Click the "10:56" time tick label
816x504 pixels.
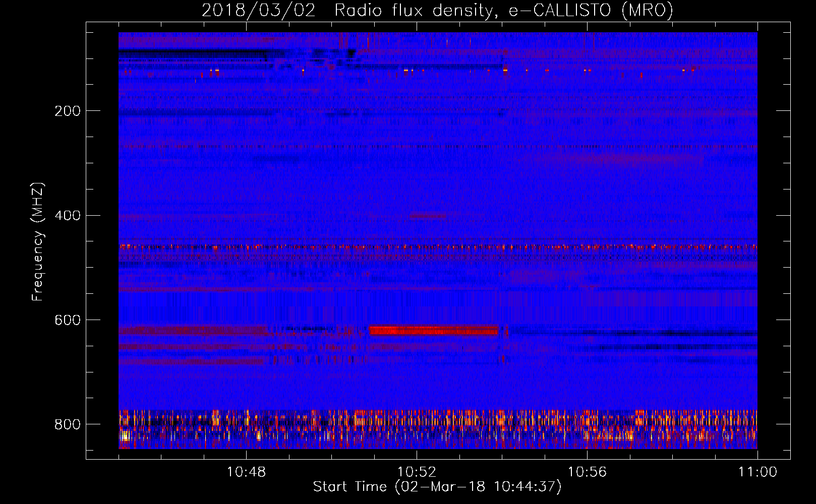(587, 472)
